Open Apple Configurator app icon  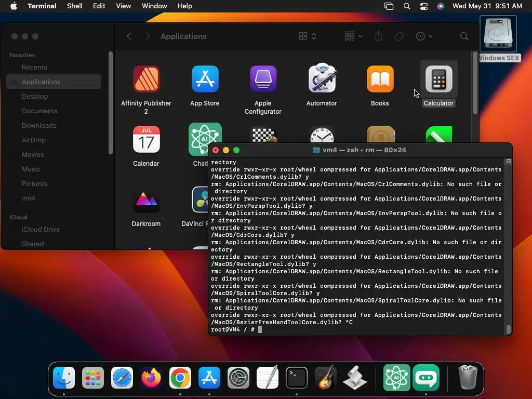(263, 79)
